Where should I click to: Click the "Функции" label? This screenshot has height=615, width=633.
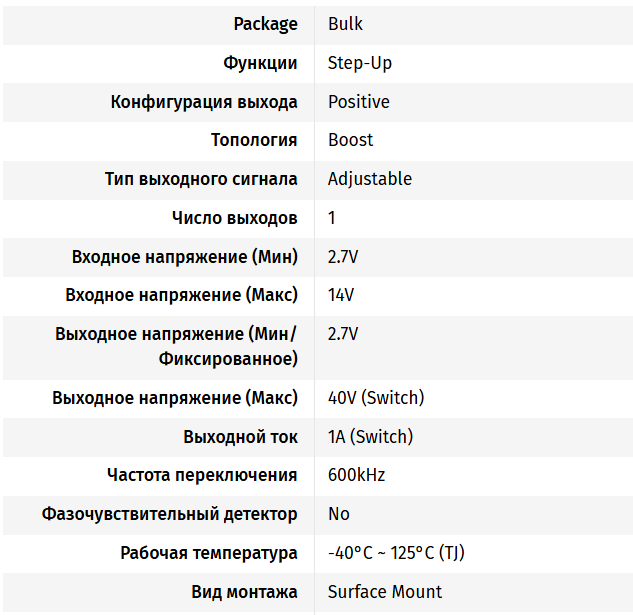[260, 63]
